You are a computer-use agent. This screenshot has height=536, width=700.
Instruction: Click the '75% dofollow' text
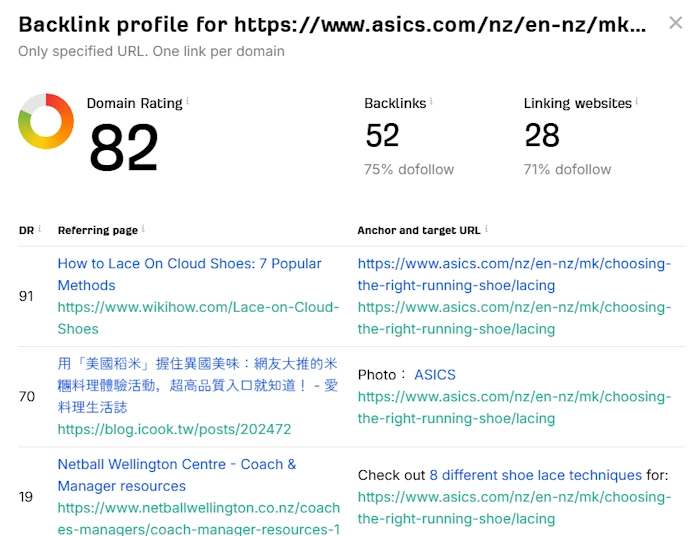[x=409, y=169]
